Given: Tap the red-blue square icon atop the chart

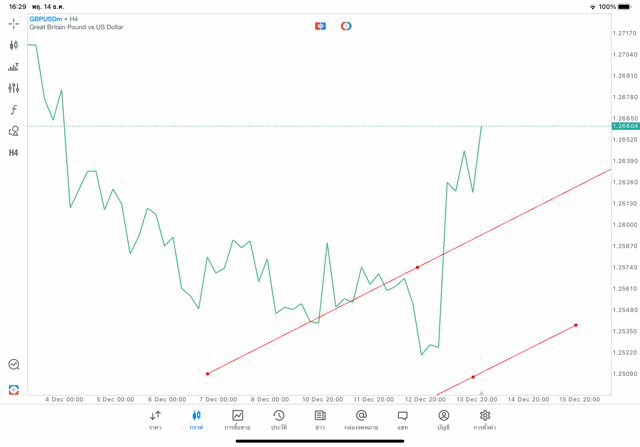Looking at the screenshot, I should tap(320, 26).
